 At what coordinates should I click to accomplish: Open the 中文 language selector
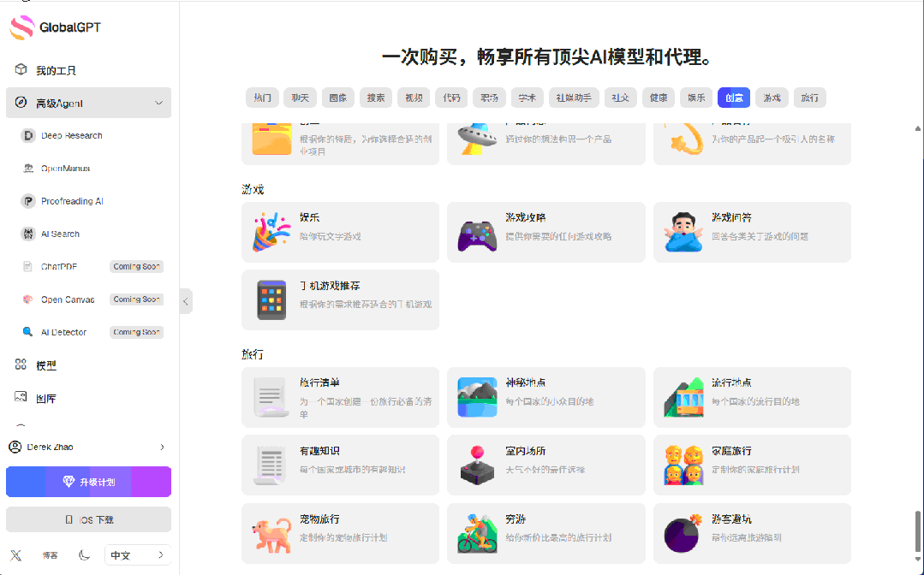137,554
